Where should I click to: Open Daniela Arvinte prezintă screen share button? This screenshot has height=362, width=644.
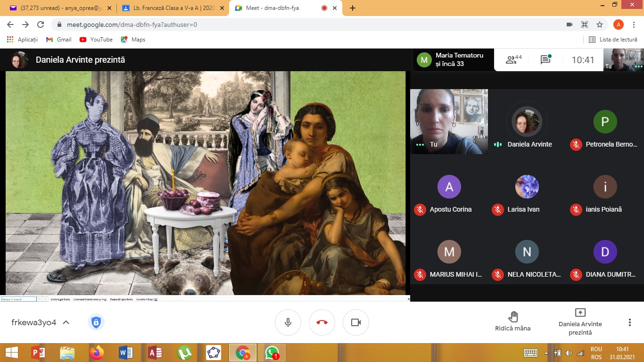coord(580,322)
